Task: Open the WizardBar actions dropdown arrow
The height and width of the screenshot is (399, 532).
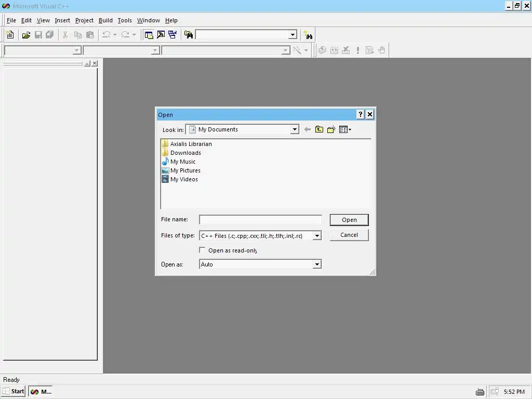Action: tap(306, 50)
